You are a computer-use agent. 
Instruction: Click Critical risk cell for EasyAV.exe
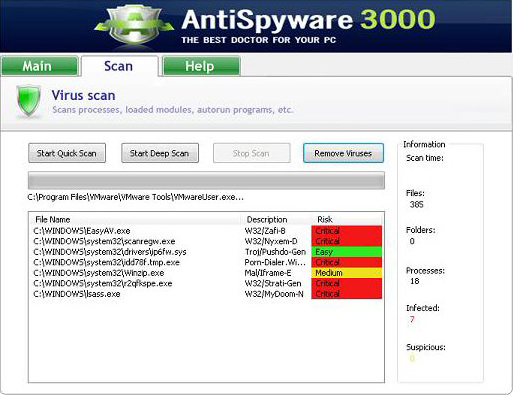346,231
